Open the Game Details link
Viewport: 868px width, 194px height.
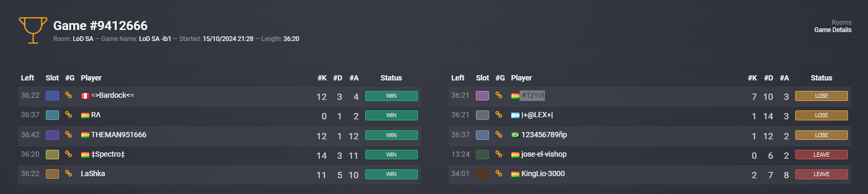833,30
